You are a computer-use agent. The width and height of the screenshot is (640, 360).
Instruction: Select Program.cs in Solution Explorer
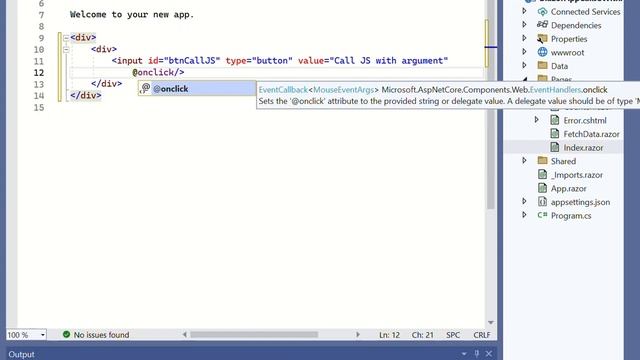pyautogui.click(x=571, y=216)
